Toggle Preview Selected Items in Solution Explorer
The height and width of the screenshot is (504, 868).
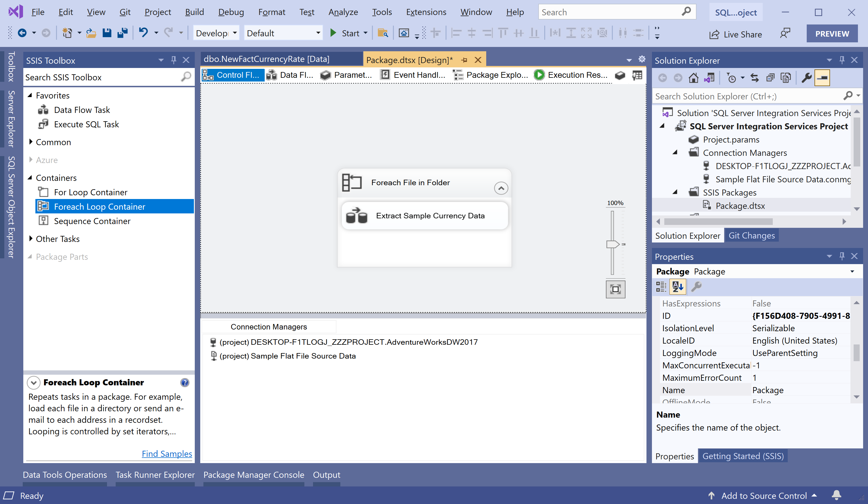click(822, 78)
